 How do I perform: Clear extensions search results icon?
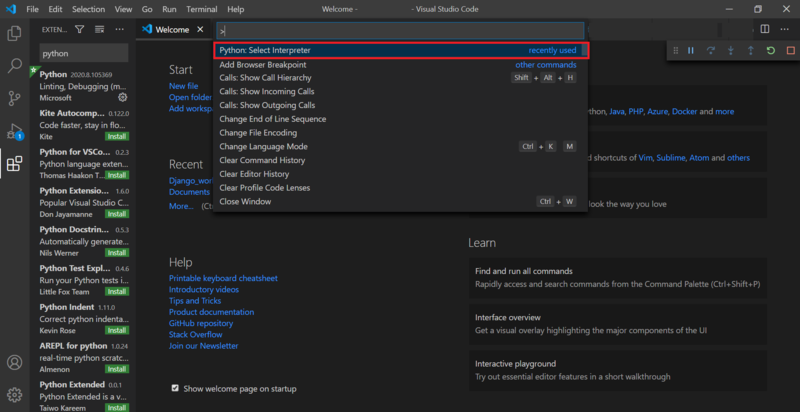(99, 30)
